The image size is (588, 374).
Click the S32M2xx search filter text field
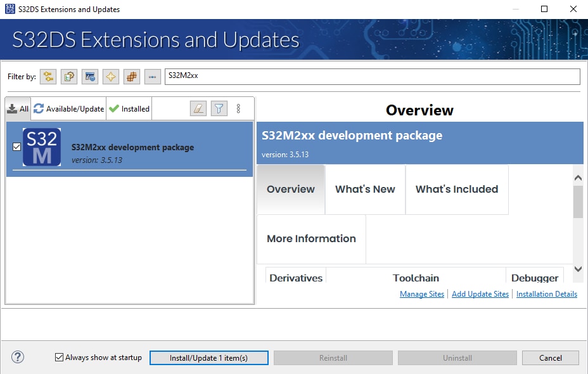[x=372, y=76]
